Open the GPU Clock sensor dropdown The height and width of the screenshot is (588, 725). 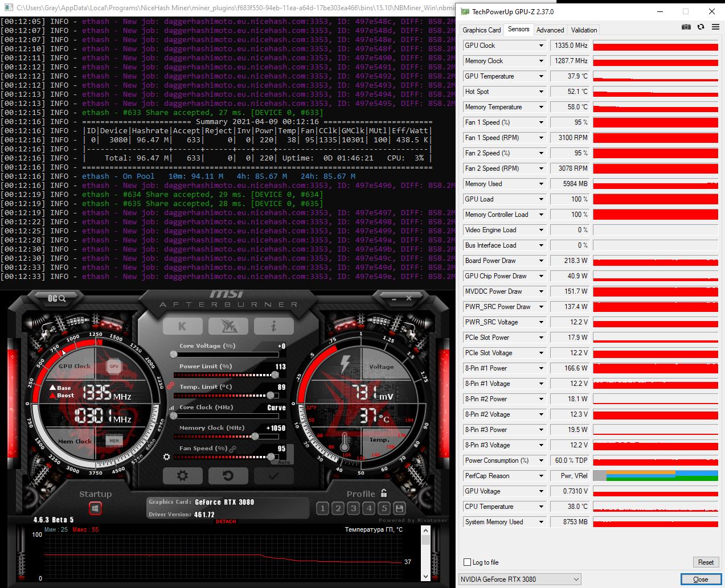(x=541, y=46)
